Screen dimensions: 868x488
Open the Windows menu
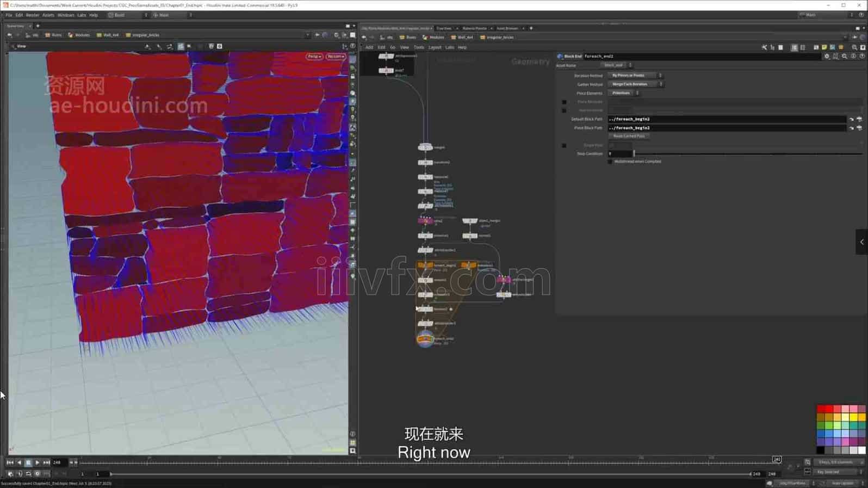[x=66, y=15]
